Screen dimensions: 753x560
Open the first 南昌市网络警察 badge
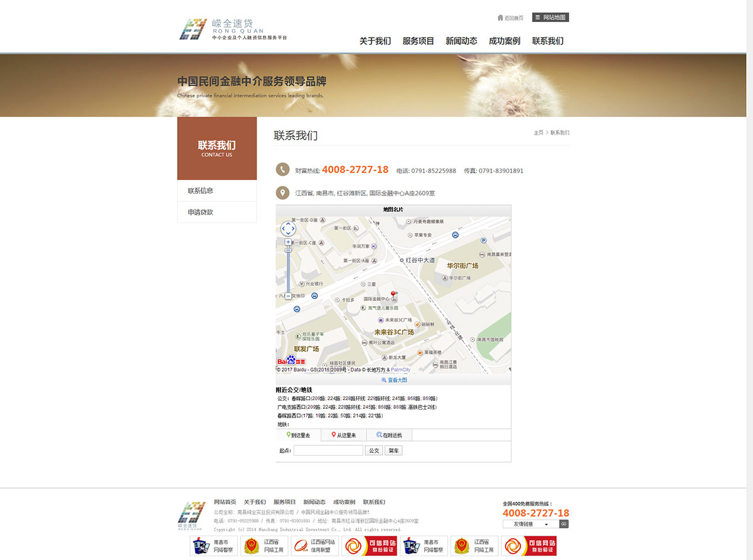[213, 546]
